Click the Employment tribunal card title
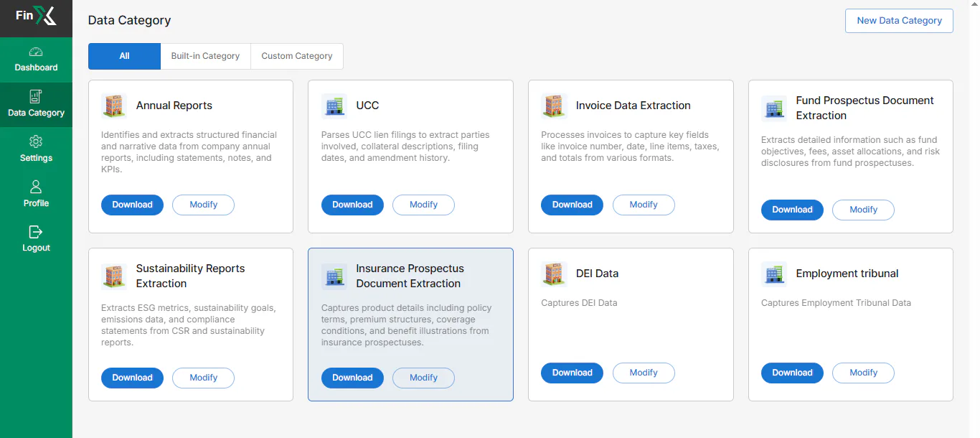The image size is (980, 438). click(x=847, y=274)
